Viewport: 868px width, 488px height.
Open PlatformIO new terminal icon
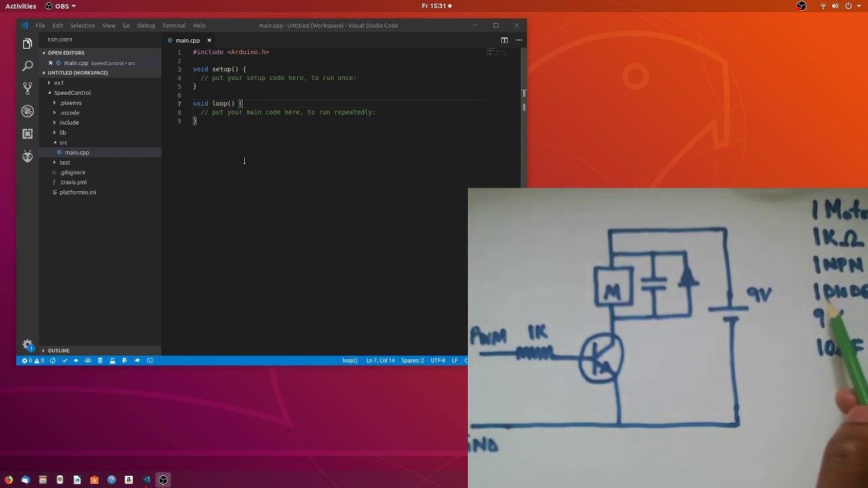click(x=150, y=361)
